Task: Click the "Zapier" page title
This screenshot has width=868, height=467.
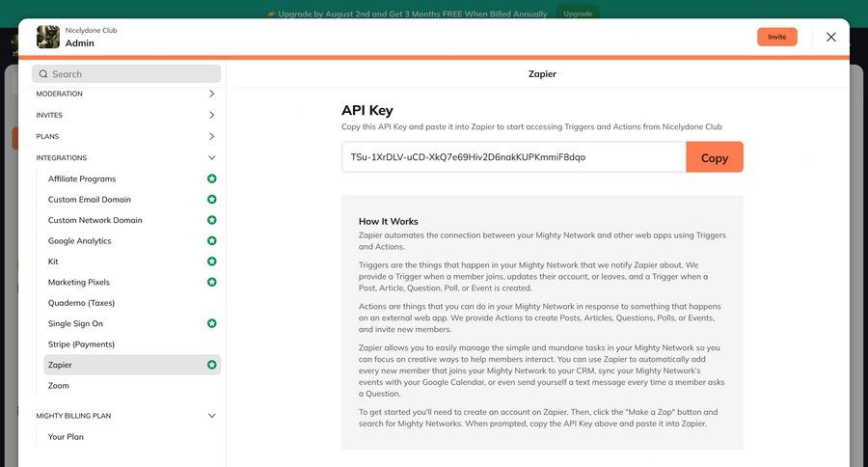Action: (x=542, y=73)
